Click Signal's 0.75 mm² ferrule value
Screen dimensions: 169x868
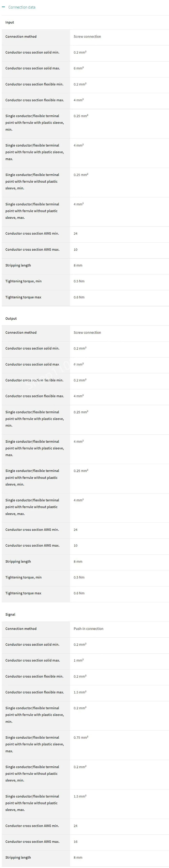coord(81,738)
